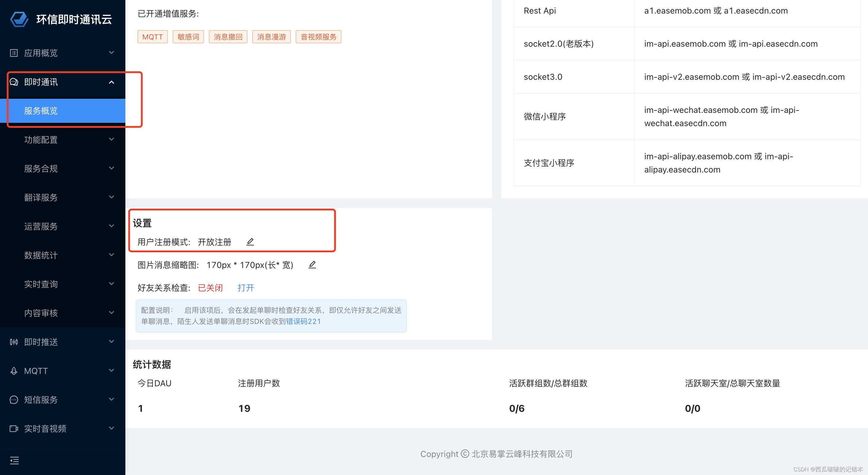Screen dimensions: 868x475
Task: Click the 消息撤回 service tag
Action: click(228, 37)
